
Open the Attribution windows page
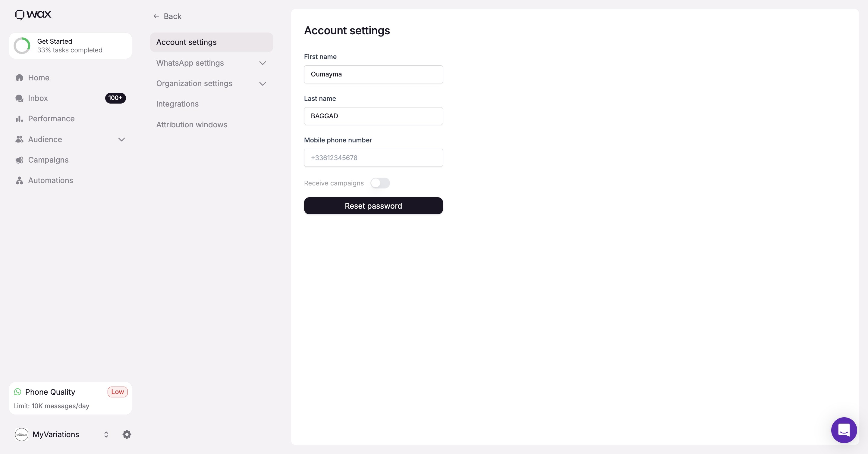click(211, 125)
